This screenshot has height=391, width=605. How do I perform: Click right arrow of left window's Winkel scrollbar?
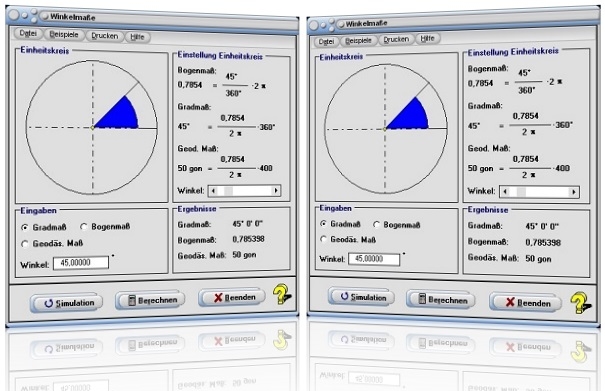click(x=276, y=190)
